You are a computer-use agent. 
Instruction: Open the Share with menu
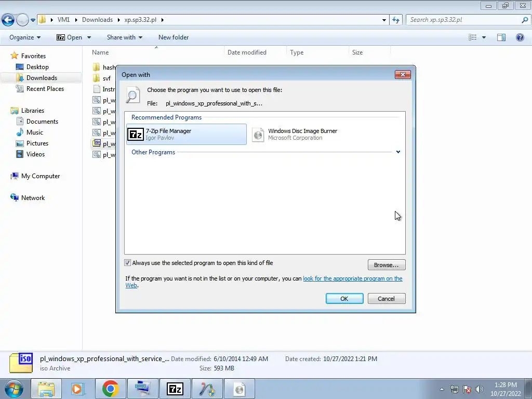[x=125, y=37]
